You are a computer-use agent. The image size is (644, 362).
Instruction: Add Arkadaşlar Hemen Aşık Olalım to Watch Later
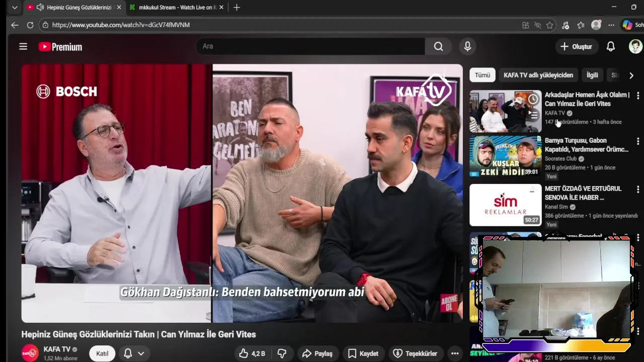coord(533,99)
